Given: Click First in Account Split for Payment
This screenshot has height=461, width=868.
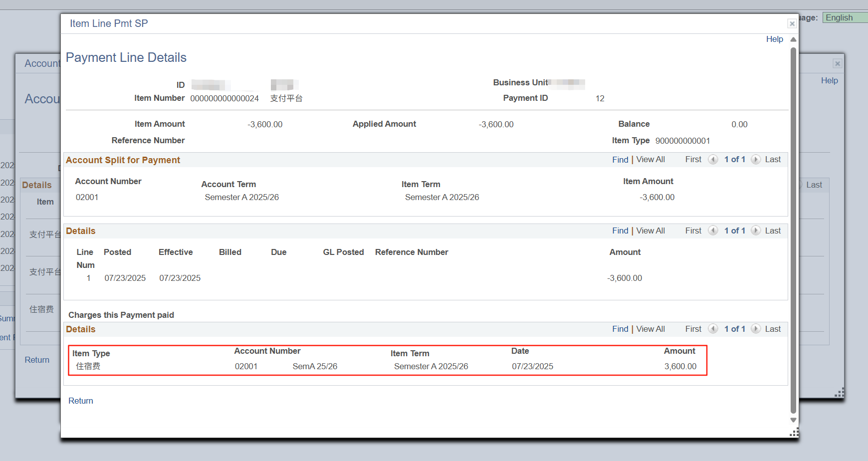Looking at the screenshot, I should click(x=693, y=159).
